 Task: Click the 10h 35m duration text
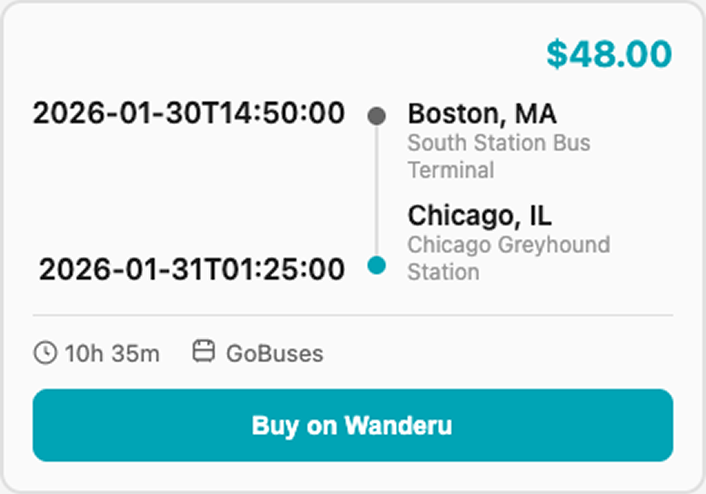[x=112, y=353]
